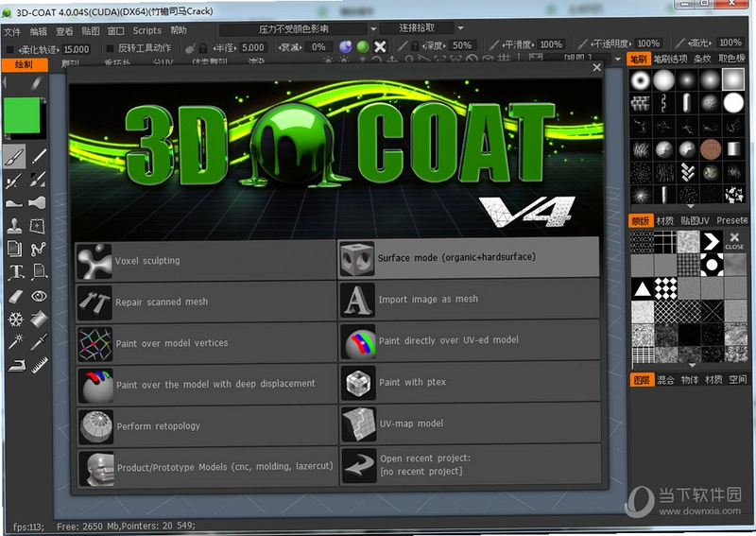756x536 pixels.
Task: Select the copy pages tool
Action: pos(14,249)
